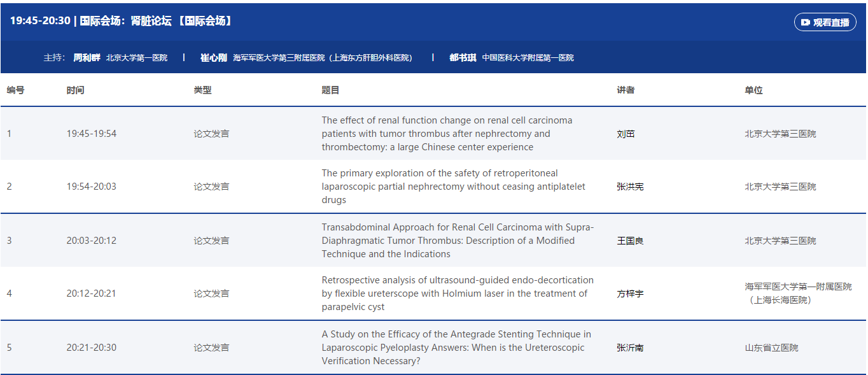
Task: Click the video camera icon in 观看直播
Action: tap(806, 22)
